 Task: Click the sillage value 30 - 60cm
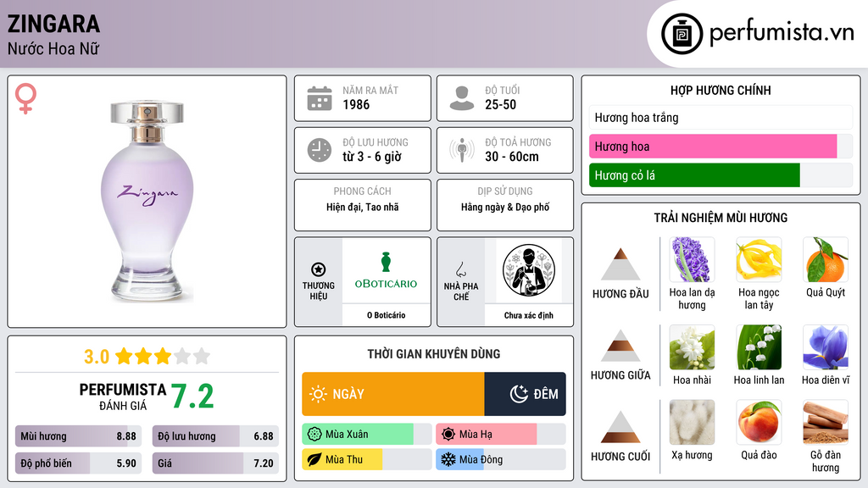tap(512, 157)
